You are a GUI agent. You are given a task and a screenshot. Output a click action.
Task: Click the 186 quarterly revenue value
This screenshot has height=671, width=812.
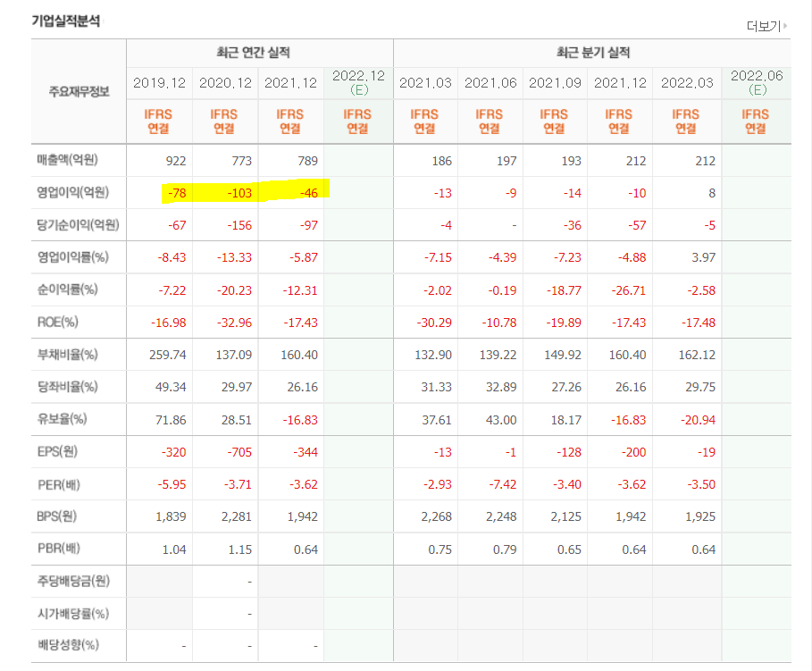coord(442,161)
